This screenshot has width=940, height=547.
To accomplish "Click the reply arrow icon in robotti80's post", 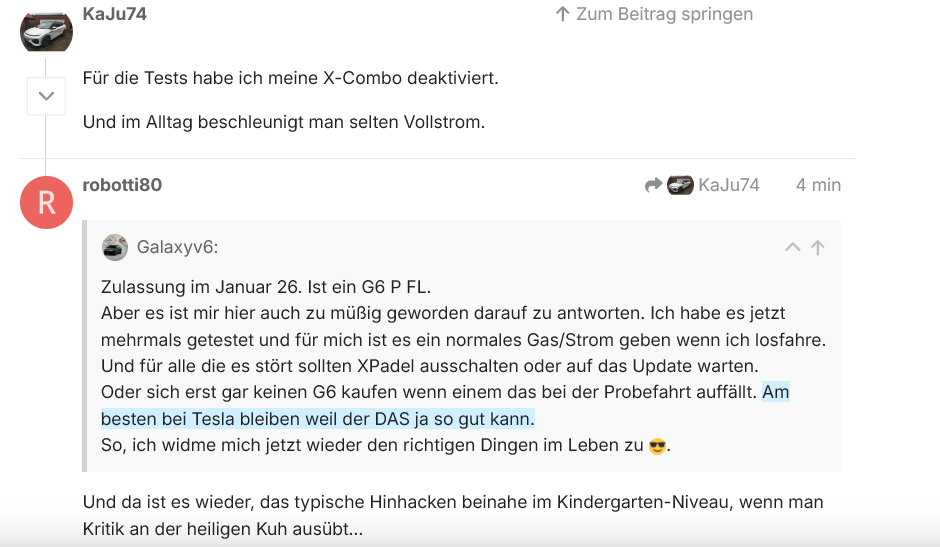I will click(654, 185).
